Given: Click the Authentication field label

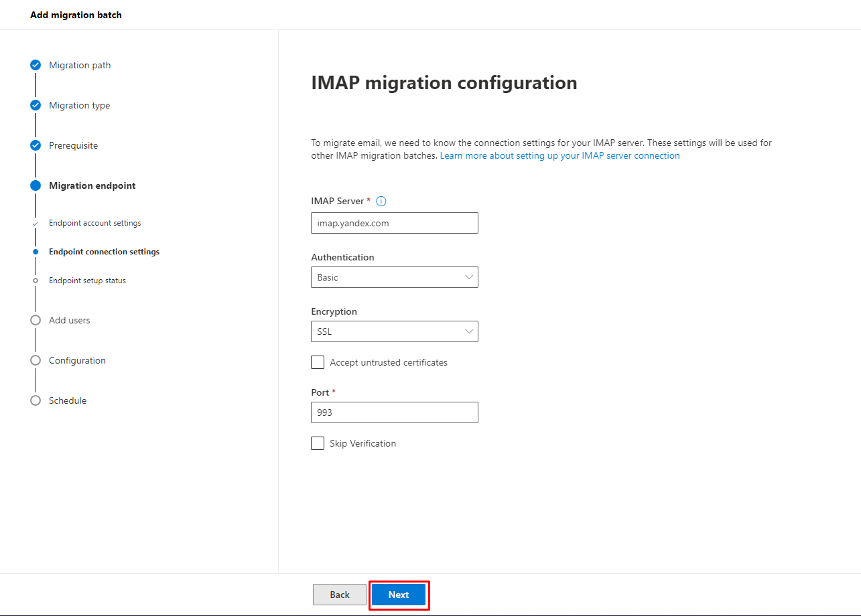Looking at the screenshot, I should [x=342, y=257].
